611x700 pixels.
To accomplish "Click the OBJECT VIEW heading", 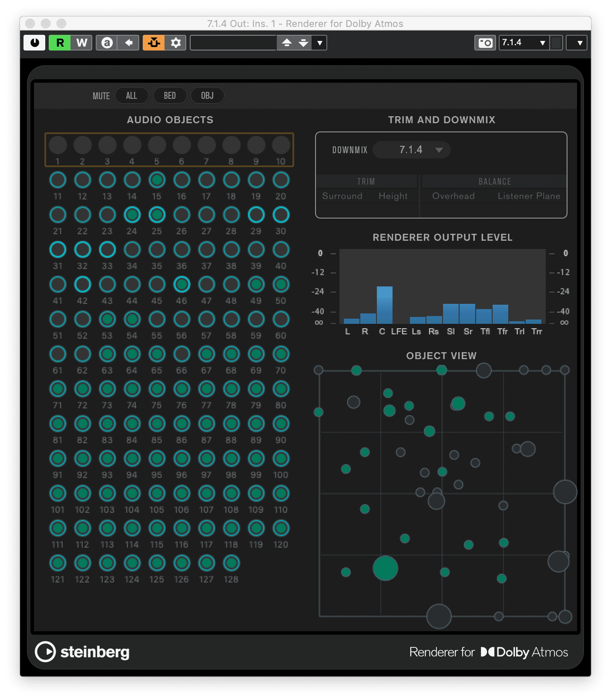I will click(x=441, y=356).
